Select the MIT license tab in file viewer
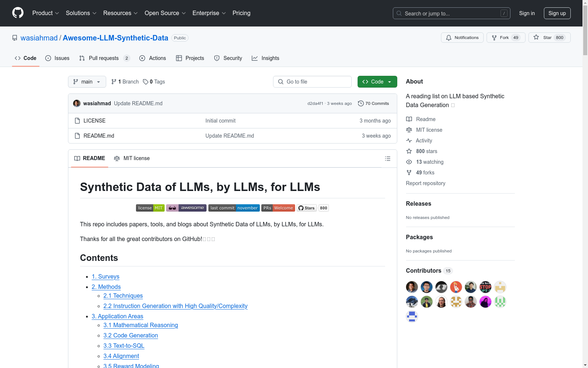 tap(132, 158)
